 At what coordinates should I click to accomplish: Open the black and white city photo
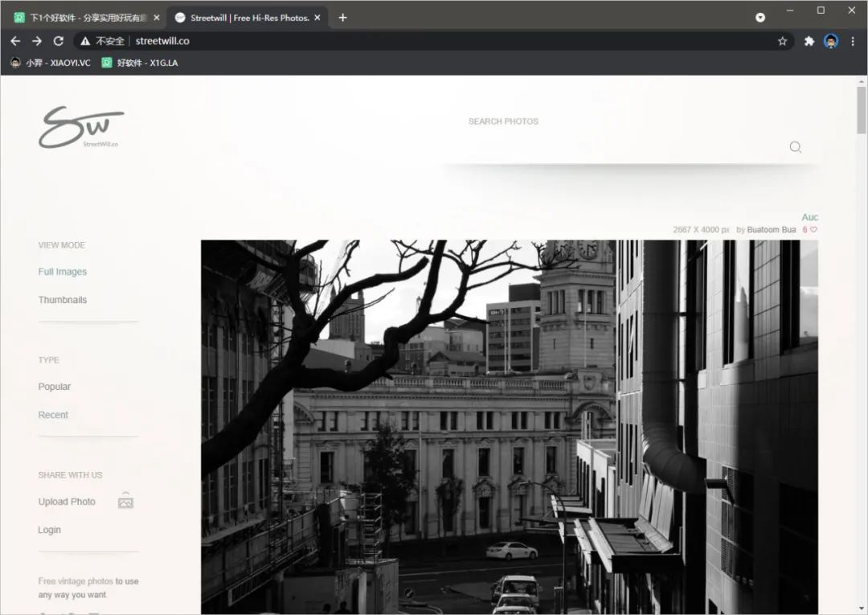(x=510, y=427)
